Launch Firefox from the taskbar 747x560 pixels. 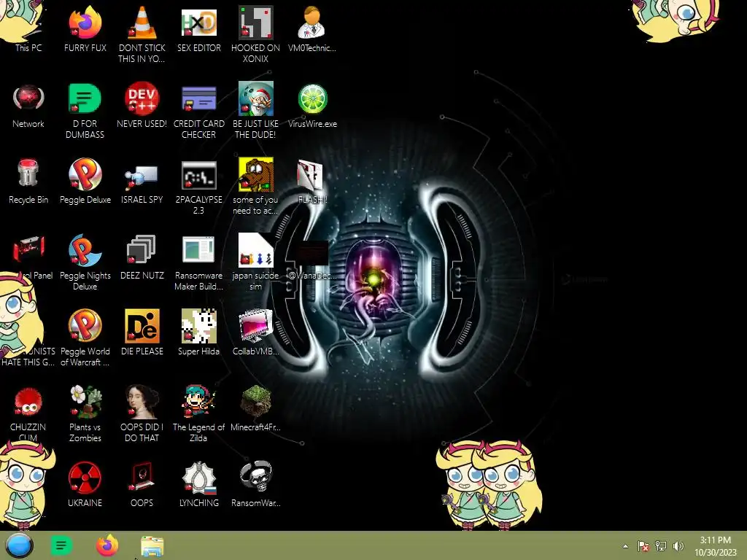107,545
